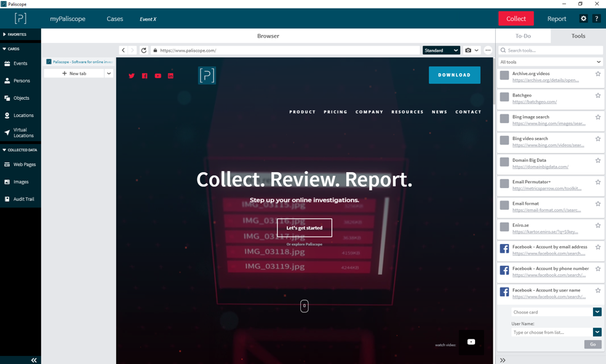Open the browser three-dot more menu

(x=488, y=50)
